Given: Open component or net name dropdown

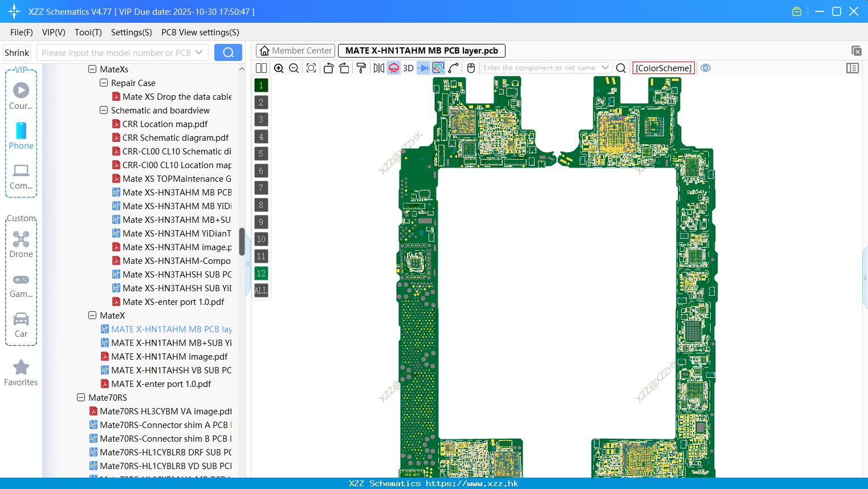Looking at the screenshot, I should [605, 68].
